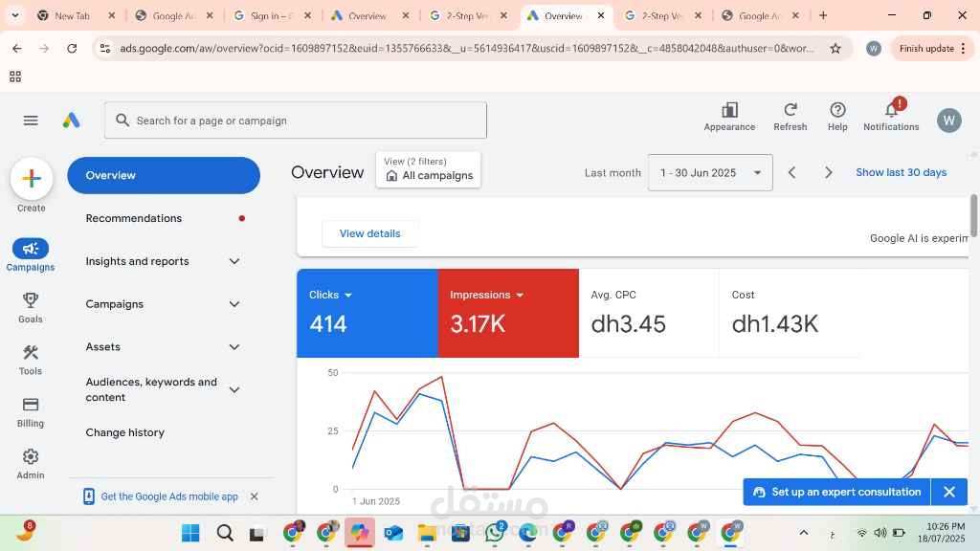
Task: Select the Avg. CPC metric card
Action: coord(649,313)
